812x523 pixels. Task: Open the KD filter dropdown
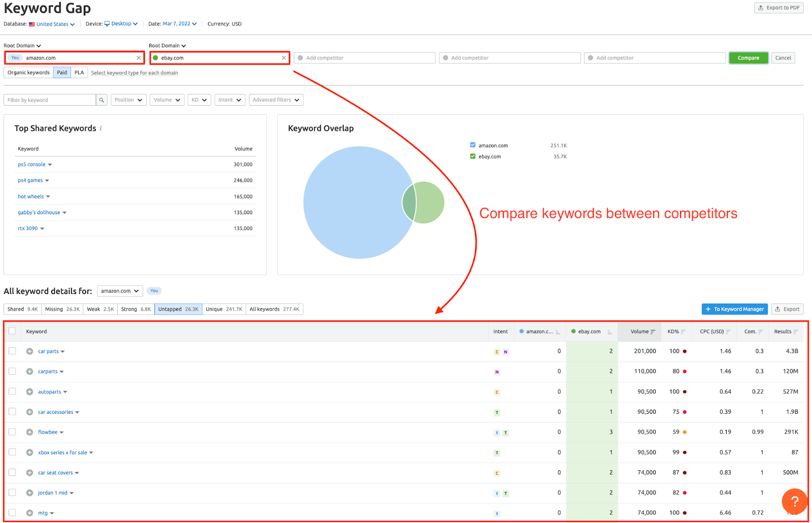click(199, 100)
